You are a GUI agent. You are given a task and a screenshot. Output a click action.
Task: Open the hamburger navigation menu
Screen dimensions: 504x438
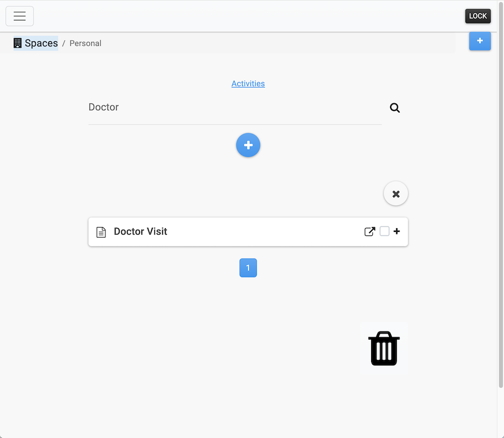[x=19, y=16]
